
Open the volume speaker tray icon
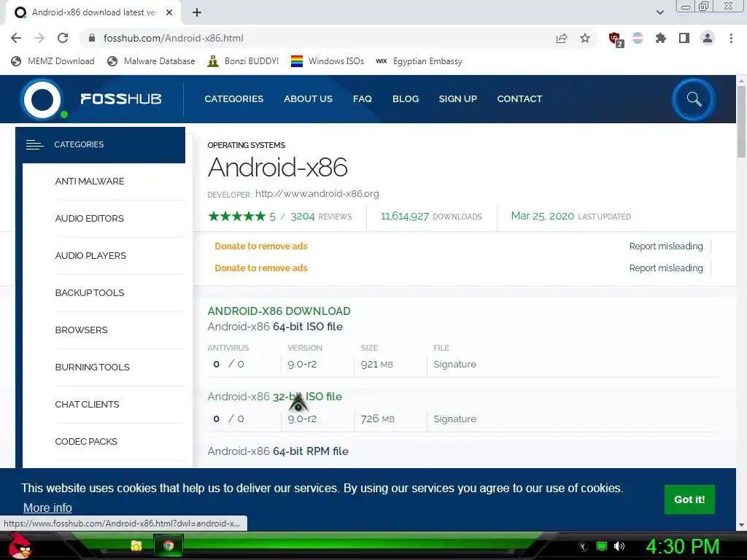[x=619, y=546]
